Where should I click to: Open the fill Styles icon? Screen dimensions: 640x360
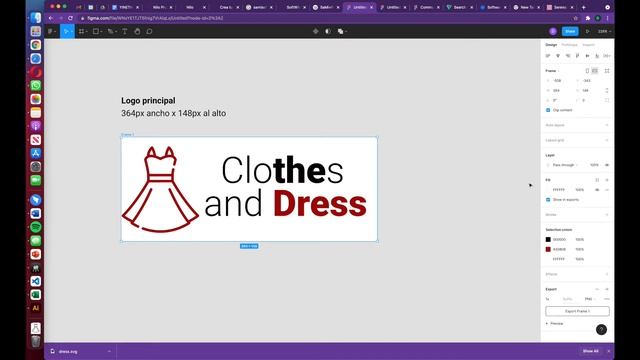coord(597,180)
